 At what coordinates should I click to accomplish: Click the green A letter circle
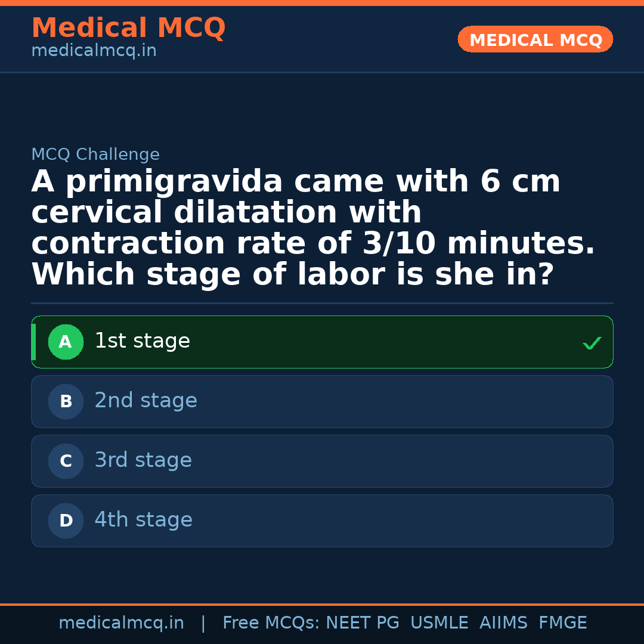pos(66,342)
